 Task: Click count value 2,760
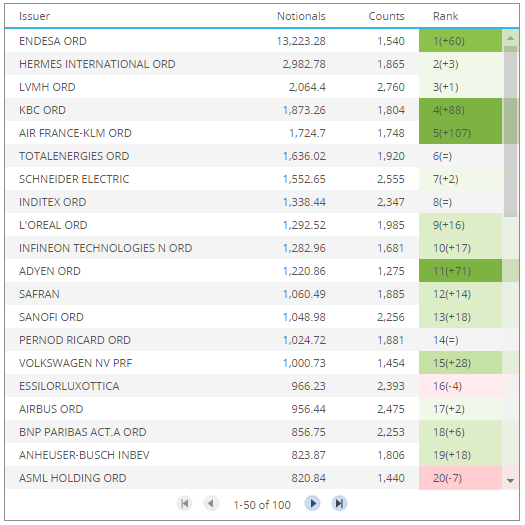(391, 87)
